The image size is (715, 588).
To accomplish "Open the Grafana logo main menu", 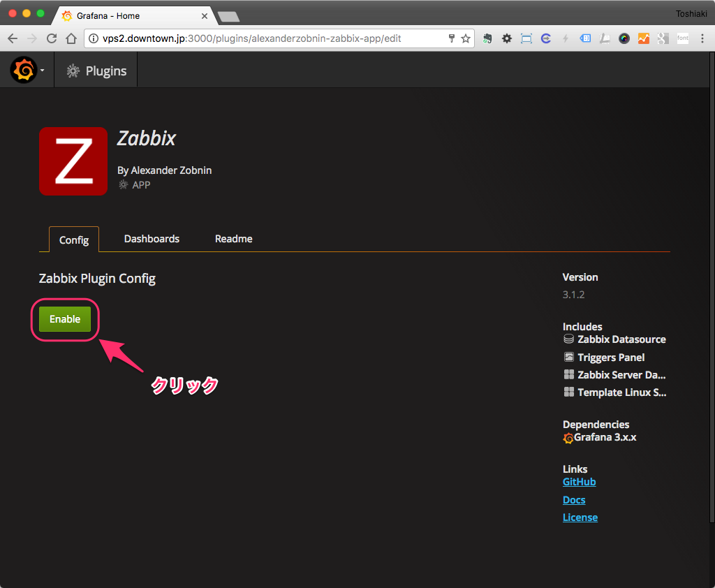I will [x=24, y=70].
